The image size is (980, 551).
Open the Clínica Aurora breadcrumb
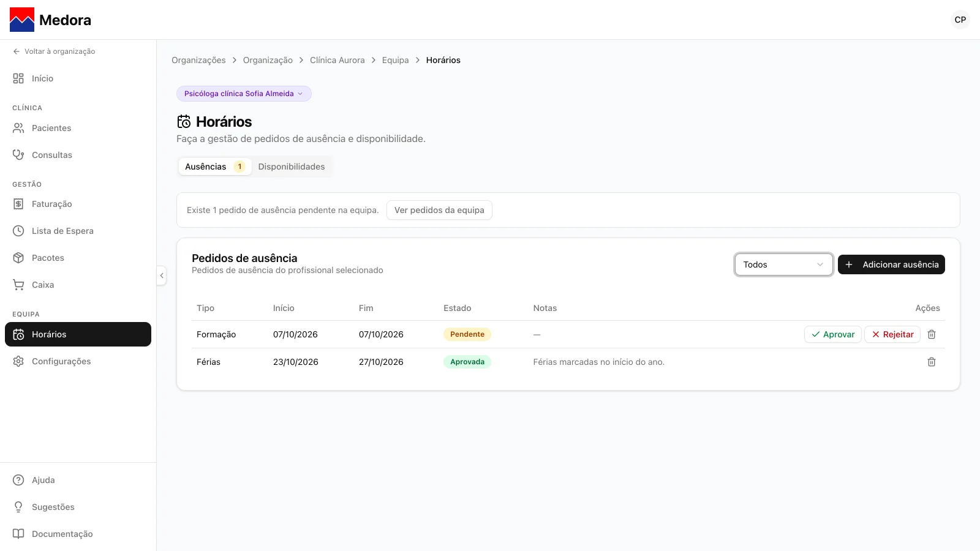(x=337, y=60)
